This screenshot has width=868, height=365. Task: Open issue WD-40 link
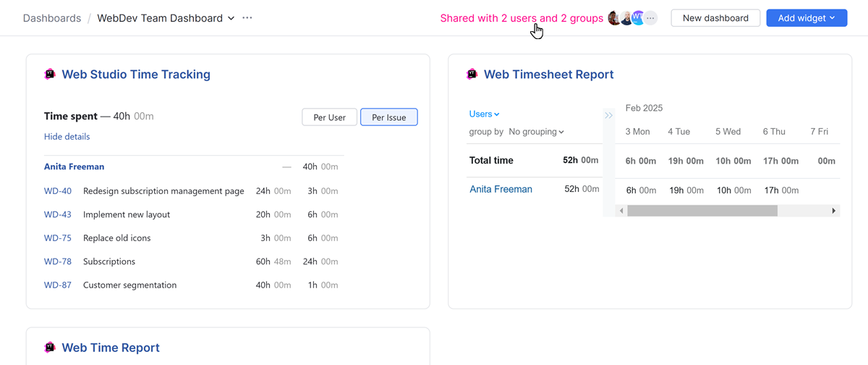58,191
